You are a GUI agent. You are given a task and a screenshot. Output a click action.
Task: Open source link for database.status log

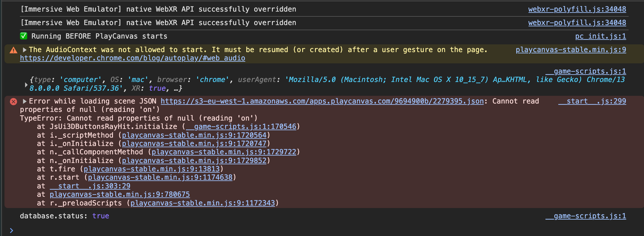click(585, 216)
